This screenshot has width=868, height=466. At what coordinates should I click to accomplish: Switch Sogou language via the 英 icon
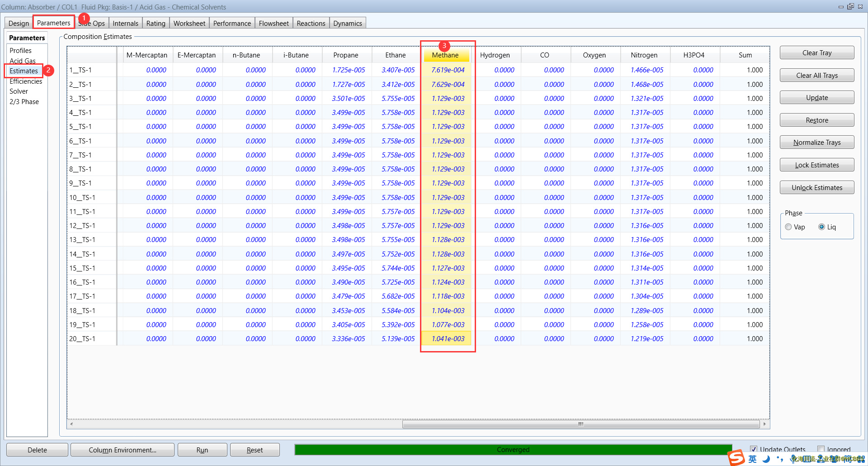pyautogui.click(x=752, y=459)
